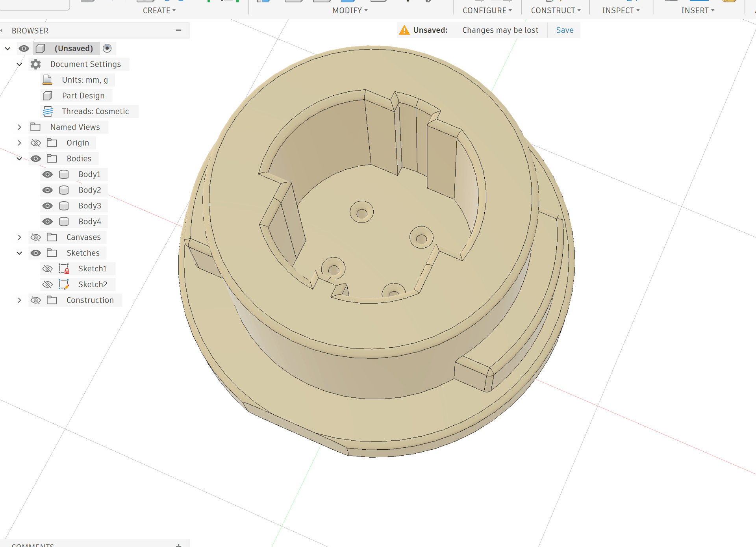Viewport: 756px width, 547px height.
Task: Click the Save link in warning banner
Action: click(564, 30)
